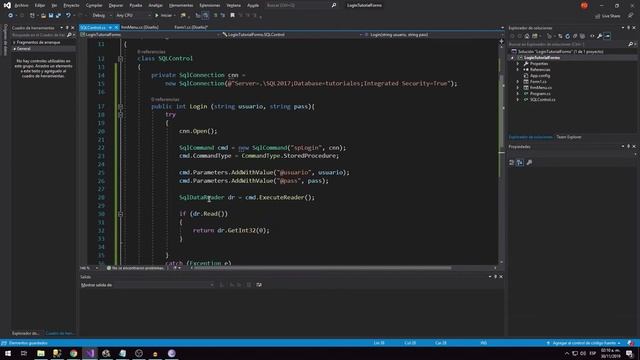Viewport: 640px width, 360px height.
Task: Expand the Properties node in the solution tree
Action: (x=518, y=64)
